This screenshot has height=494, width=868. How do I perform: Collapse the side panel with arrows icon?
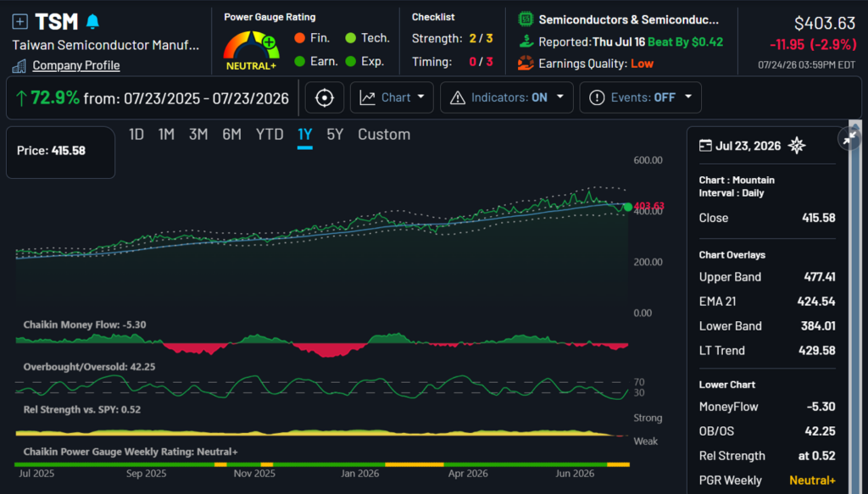click(x=849, y=139)
